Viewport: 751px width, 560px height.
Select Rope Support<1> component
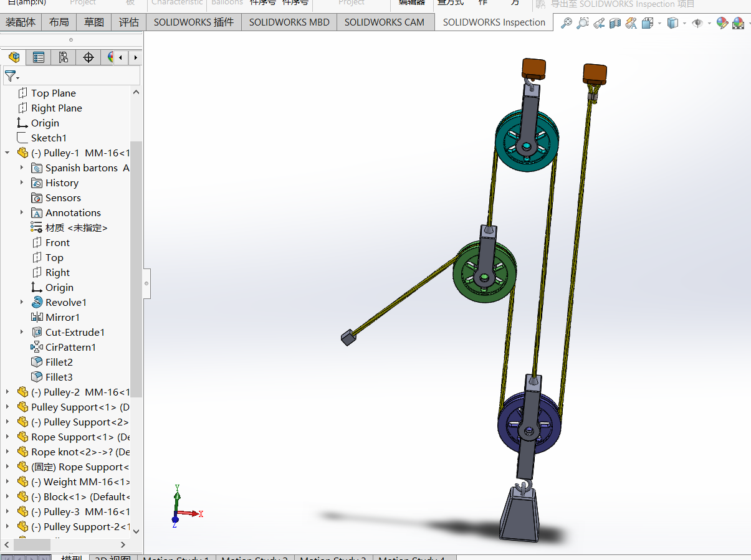(x=80, y=437)
